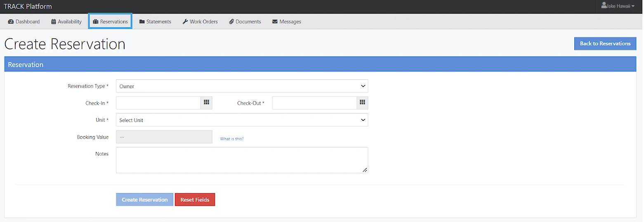Click the Dashboard gauge icon
This screenshot has width=644, height=222.
click(11, 21)
